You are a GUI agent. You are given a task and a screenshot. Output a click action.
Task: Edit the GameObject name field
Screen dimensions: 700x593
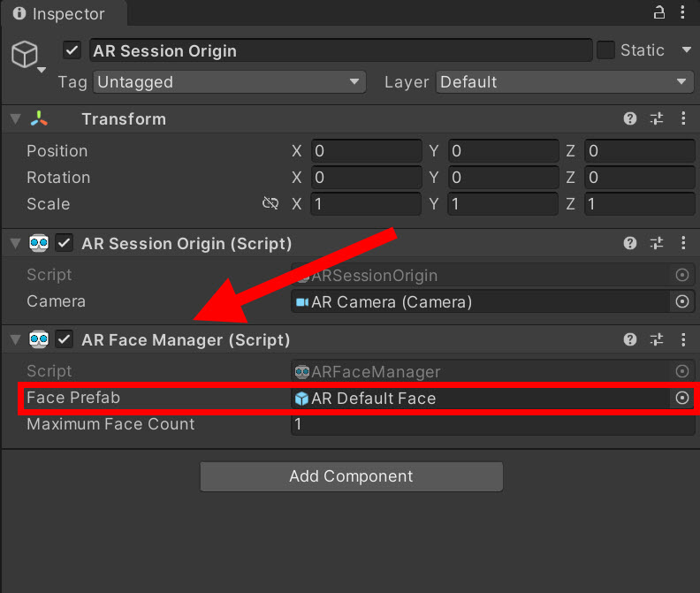tap(341, 50)
